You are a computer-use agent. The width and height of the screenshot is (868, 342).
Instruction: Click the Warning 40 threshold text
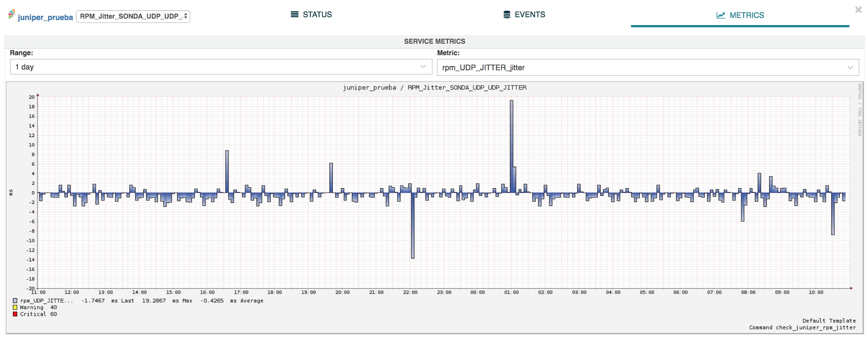pyautogui.click(x=38, y=307)
